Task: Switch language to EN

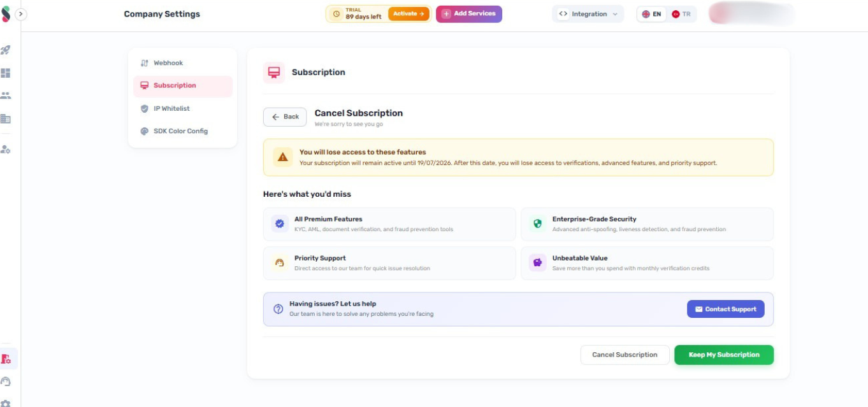Action: click(x=651, y=14)
